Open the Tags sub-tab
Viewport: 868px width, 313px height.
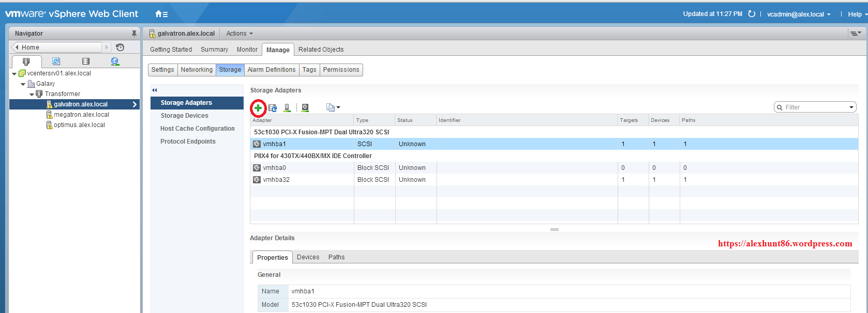coord(309,70)
